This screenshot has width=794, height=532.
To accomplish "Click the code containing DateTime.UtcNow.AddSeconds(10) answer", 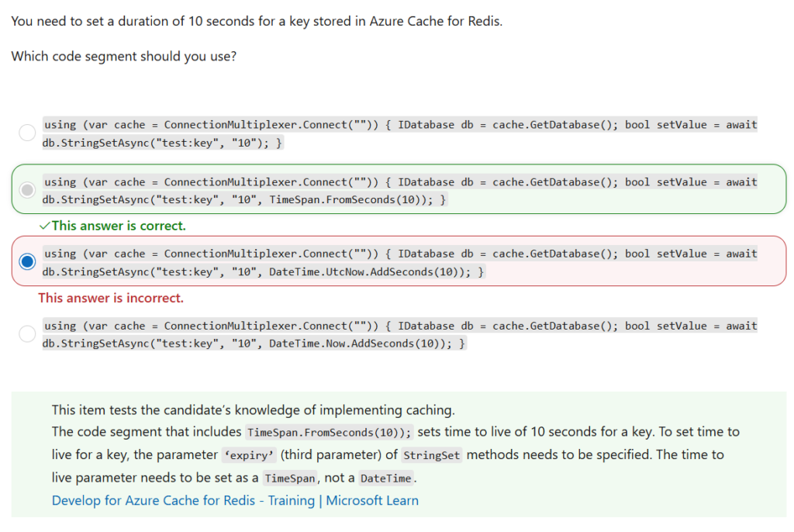I will coord(400,262).
